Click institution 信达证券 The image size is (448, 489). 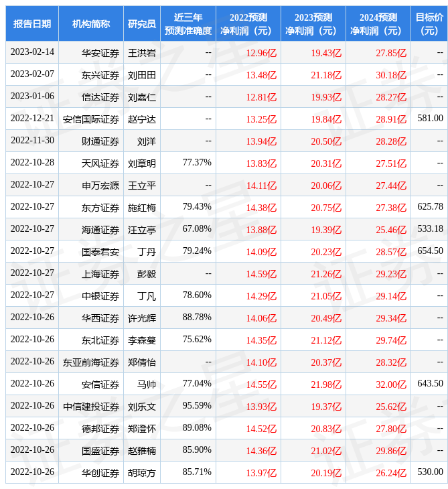(100, 97)
